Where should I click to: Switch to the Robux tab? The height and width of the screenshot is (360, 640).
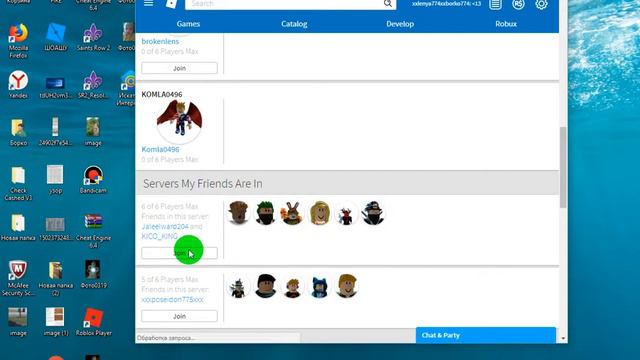click(x=506, y=24)
